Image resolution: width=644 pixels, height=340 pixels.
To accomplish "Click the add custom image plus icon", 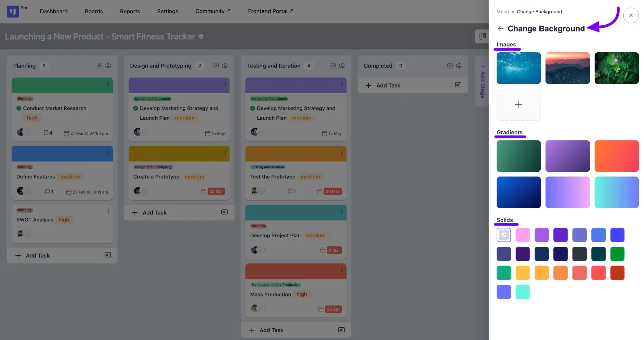I will 519,104.
